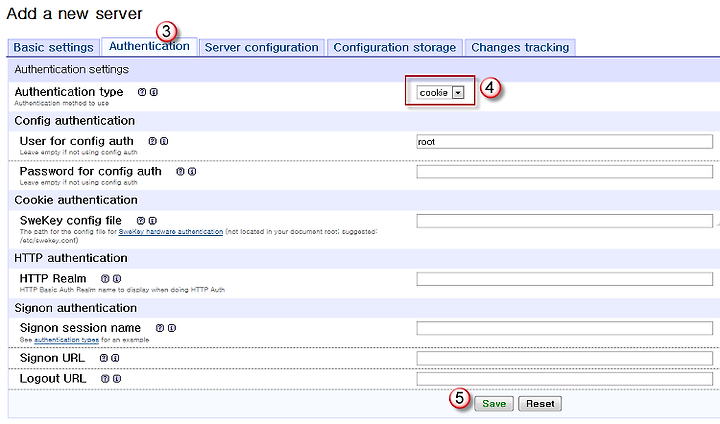Open help icon for Authentication type

[x=142, y=92]
